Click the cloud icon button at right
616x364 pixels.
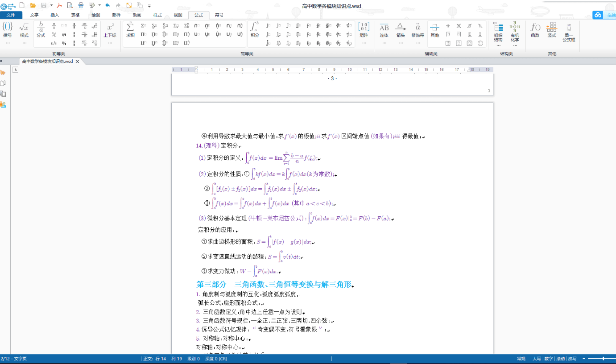pyautogui.click(x=598, y=15)
